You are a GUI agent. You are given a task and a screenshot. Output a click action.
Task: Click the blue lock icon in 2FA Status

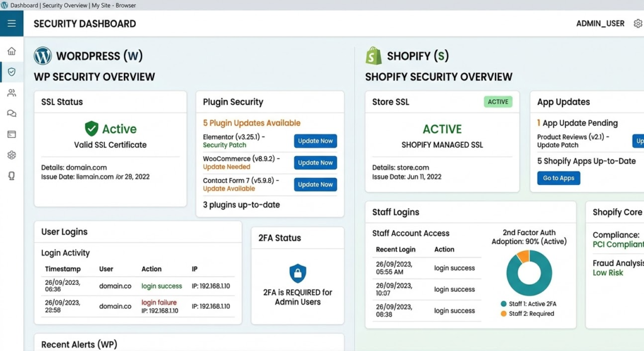[x=297, y=273]
